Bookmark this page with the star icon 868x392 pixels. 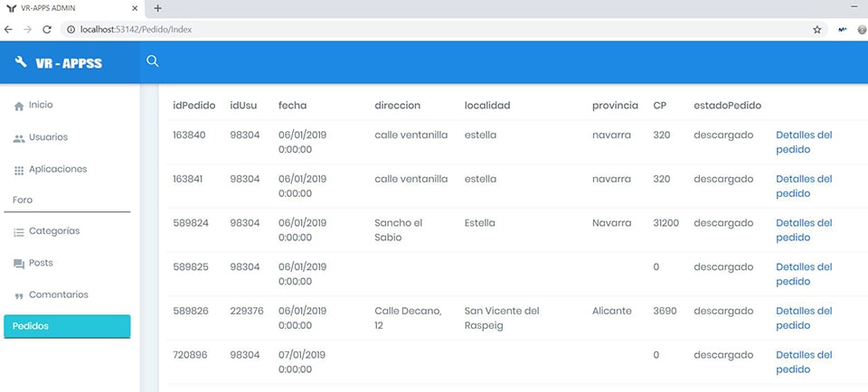pos(817,29)
